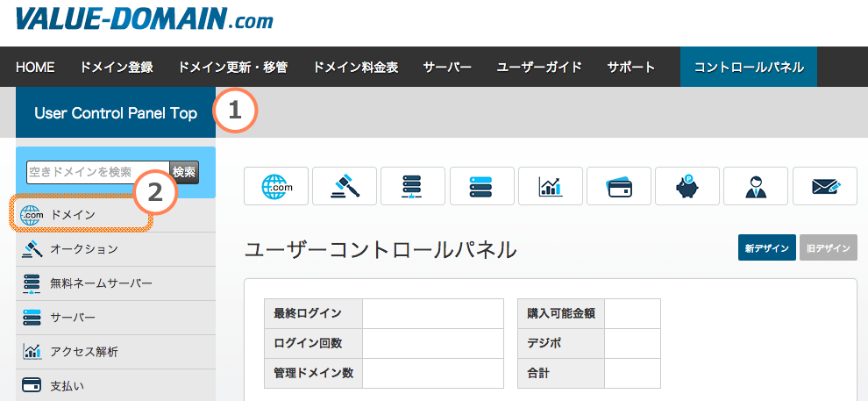Image resolution: width=868 pixels, height=401 pixels.
Task: Click User Control Panel Top header
Action: tap(116, 113)
